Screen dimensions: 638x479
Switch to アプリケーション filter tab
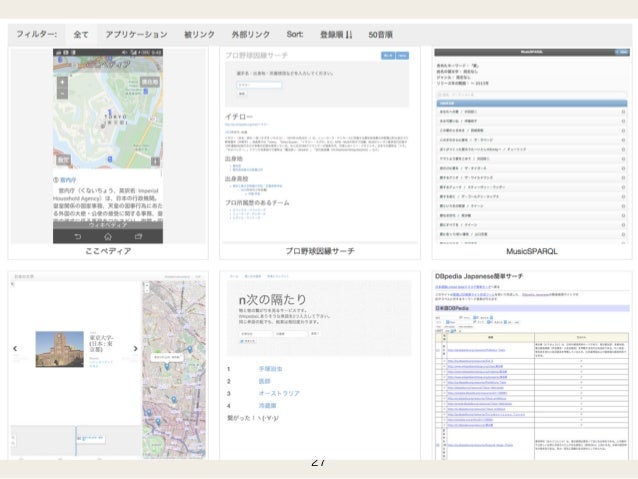[x=135, y=34]
